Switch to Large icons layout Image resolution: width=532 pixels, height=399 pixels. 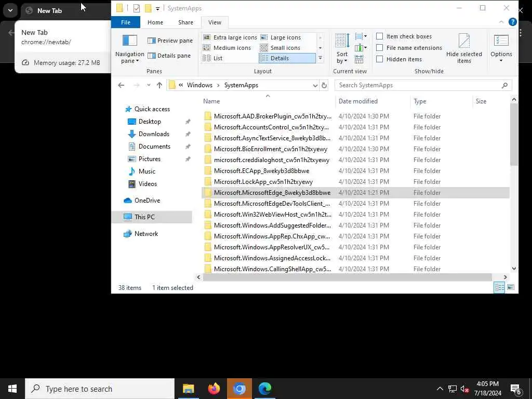(281, 37)
